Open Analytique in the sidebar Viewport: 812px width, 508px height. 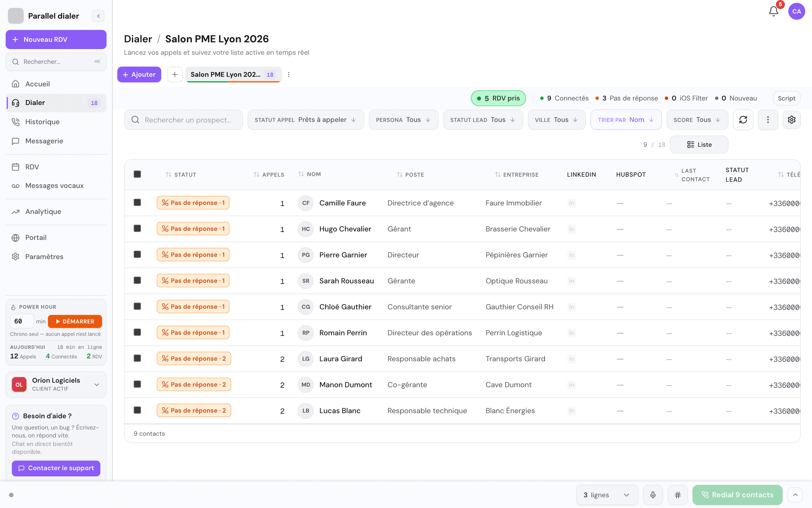[x=56, y=211]
